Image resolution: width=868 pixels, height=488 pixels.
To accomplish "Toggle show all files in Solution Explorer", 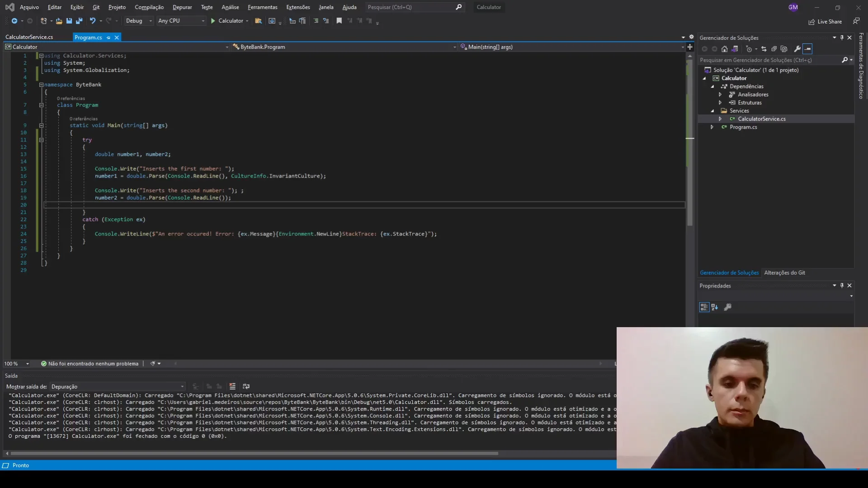I will 784,49.
